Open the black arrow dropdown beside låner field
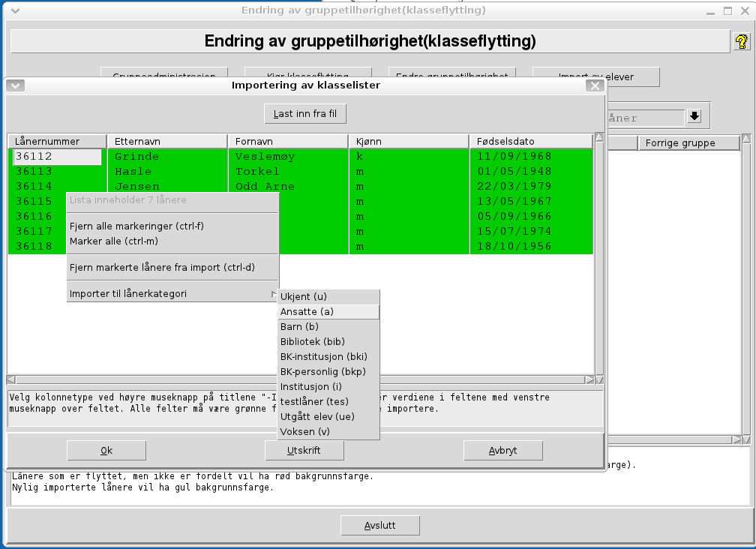756x549 pixels. 694,117
